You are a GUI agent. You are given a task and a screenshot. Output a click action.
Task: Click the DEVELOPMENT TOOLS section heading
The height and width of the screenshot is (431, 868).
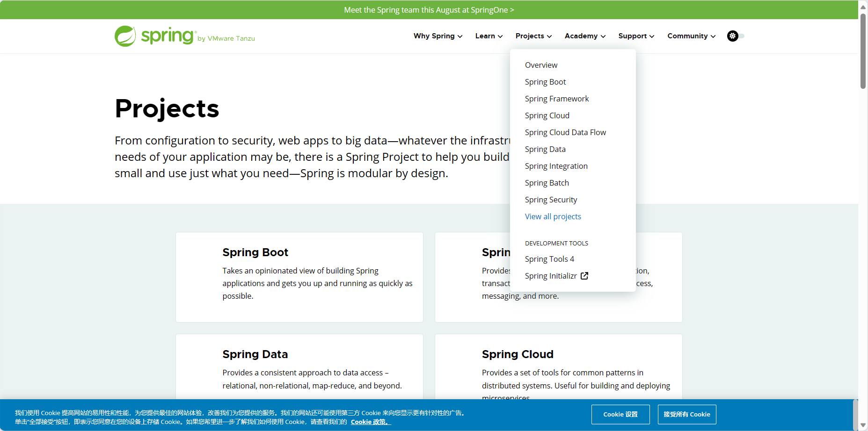(x=556, y=243)
